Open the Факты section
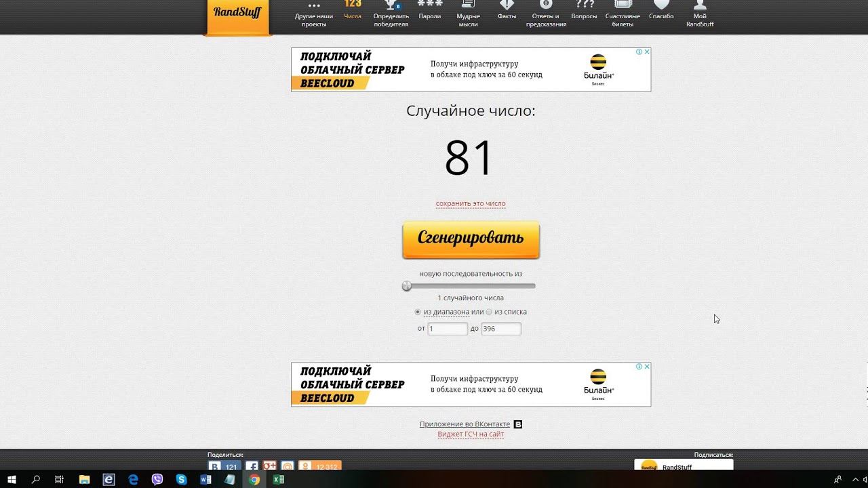The height and width of the screenshot is (488, 868). (507, 11)
